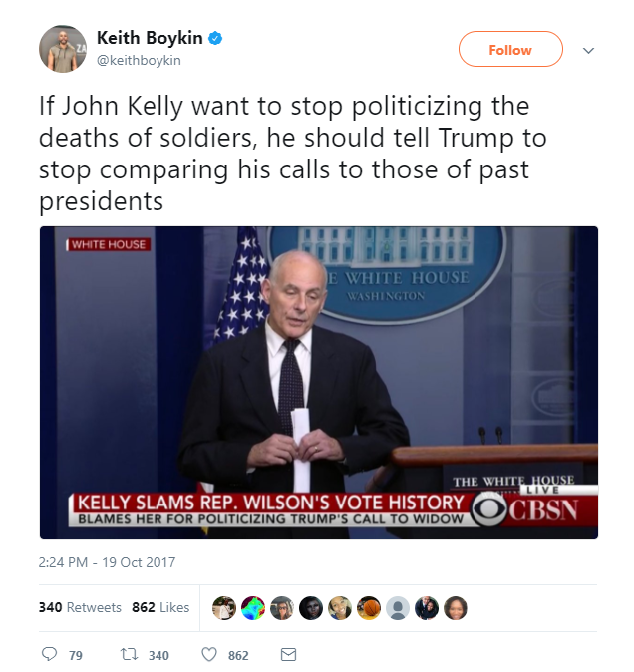The height and width of the screenshot is (672, 634).
Task: Open the tweet options chevron menu
Action: coord(588,51)
